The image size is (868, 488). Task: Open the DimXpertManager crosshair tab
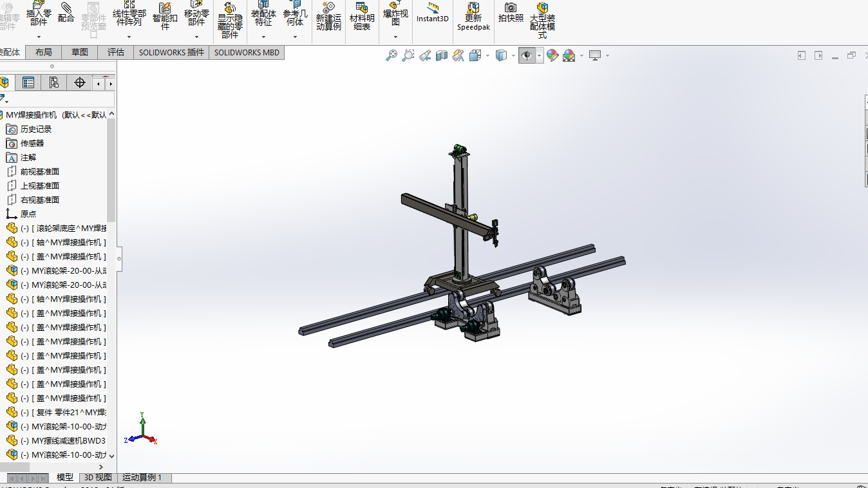tap(80, 82)
